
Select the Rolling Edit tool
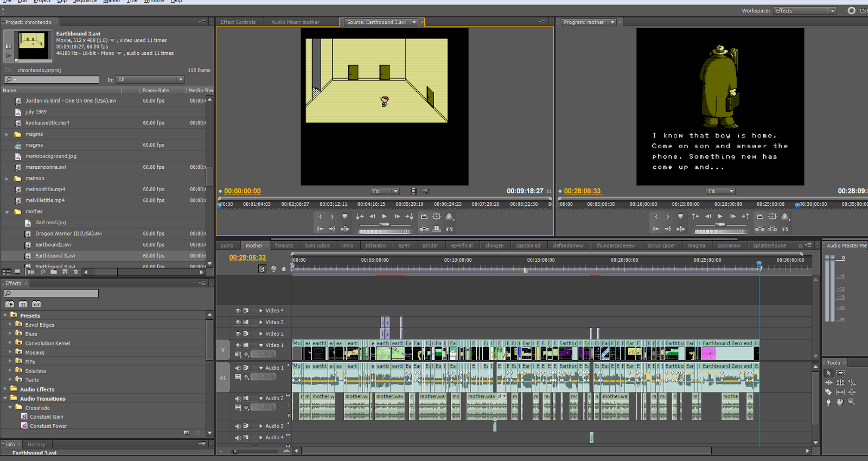pyautogui.click(x=840, y=383)
